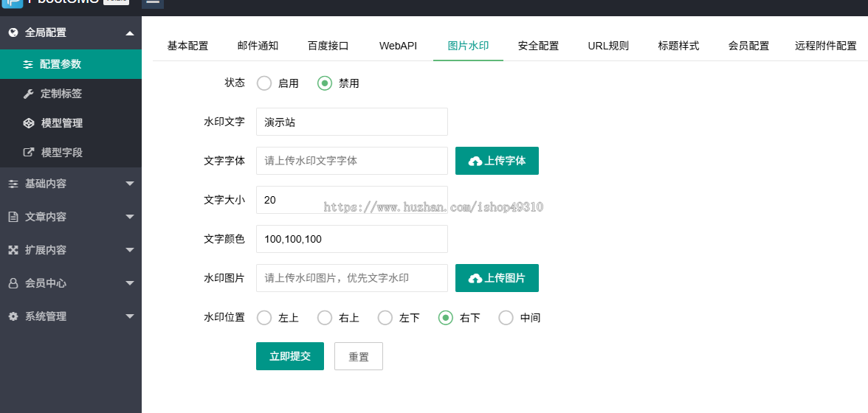Collapse the 全局配置 menu arrow

[x=130, y=33]
